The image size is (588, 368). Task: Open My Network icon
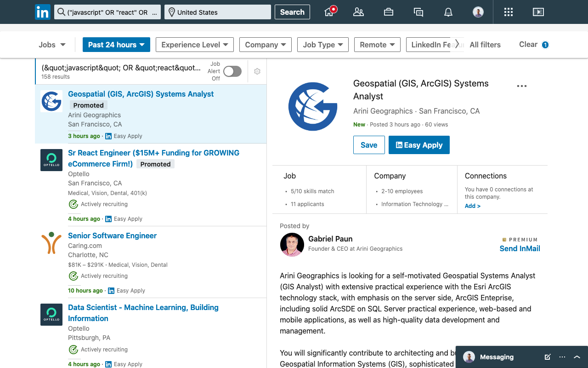[358, 12]
